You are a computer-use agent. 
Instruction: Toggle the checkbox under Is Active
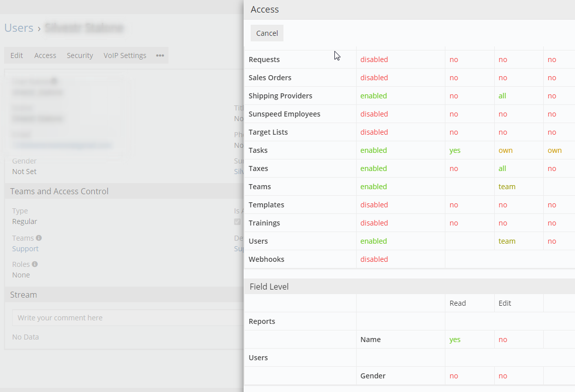click(237, 221)
